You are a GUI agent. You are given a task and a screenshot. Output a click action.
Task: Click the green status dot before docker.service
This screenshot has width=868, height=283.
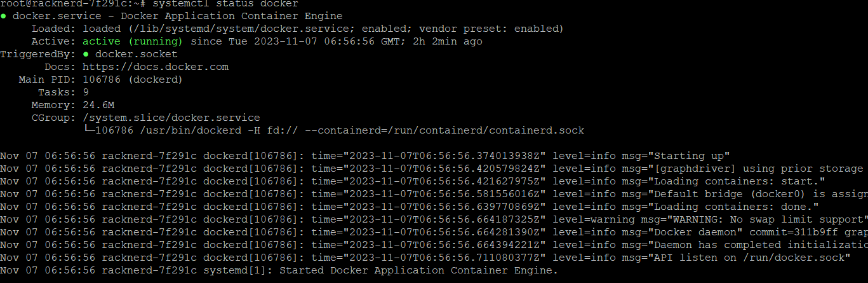pos(3,16)
